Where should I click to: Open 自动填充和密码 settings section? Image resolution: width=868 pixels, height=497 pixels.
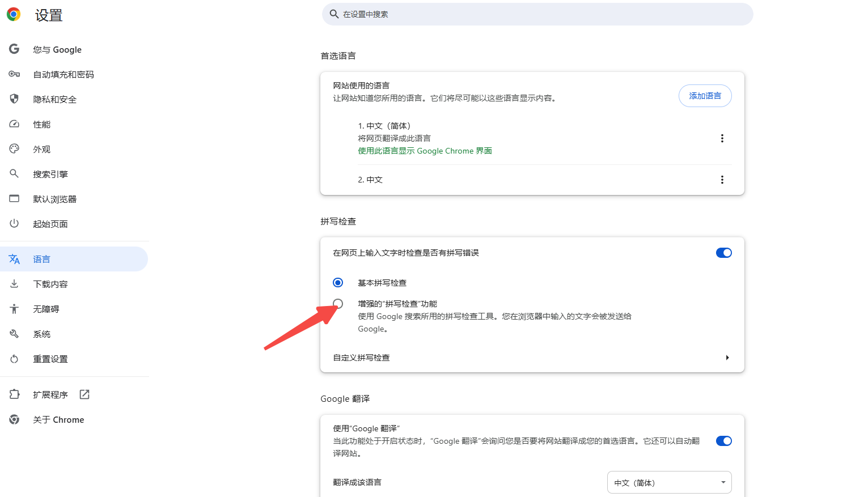click(x=74, y=74)
